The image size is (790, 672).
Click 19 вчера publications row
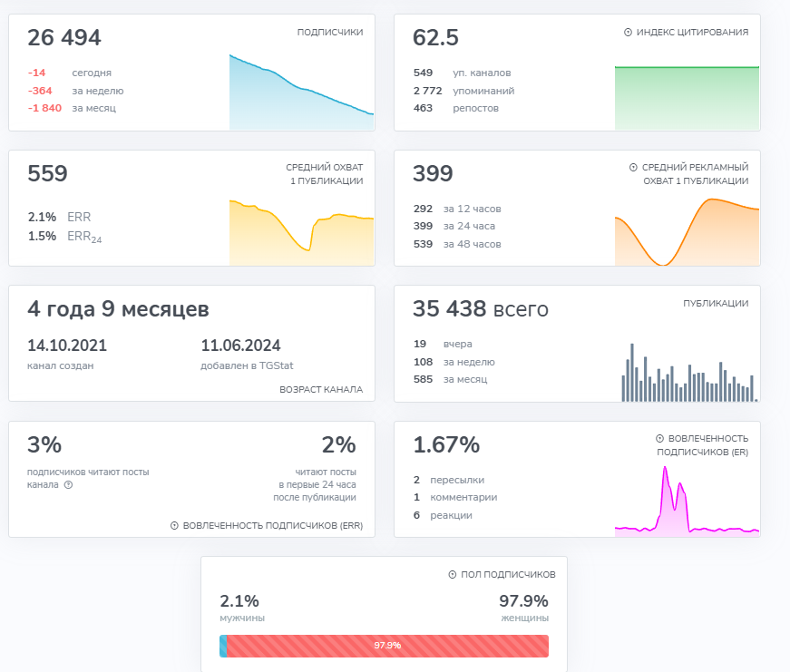[x=443, y=344]
